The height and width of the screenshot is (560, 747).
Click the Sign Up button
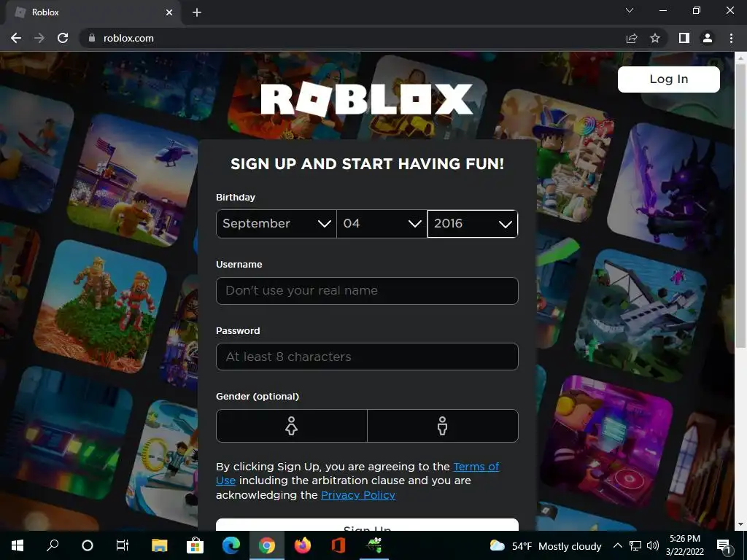click(x=367, y=525)
